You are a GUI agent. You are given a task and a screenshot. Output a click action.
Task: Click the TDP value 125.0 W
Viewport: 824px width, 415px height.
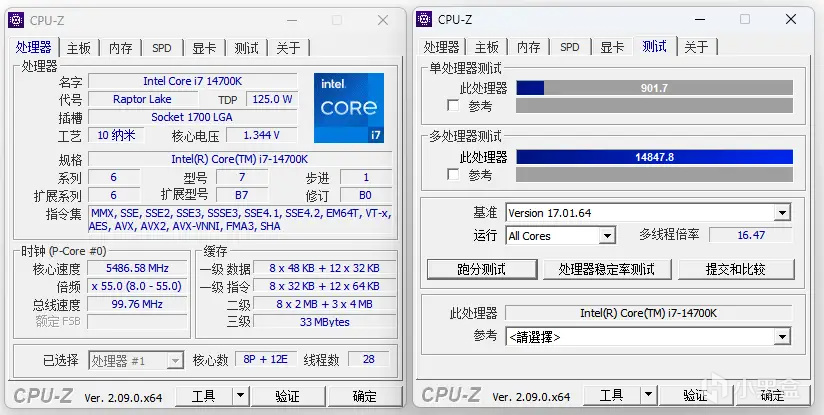[x=272, y=99]
